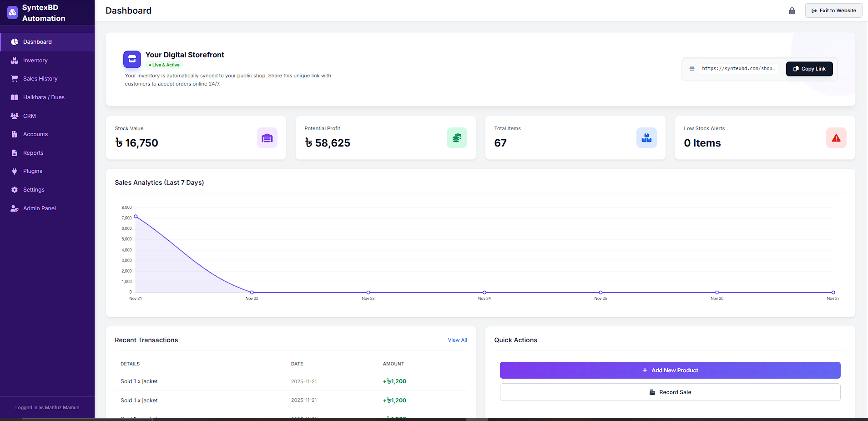Click the globe icon beside shop URL
Viewport: 868px width, 421px height.
692,69
